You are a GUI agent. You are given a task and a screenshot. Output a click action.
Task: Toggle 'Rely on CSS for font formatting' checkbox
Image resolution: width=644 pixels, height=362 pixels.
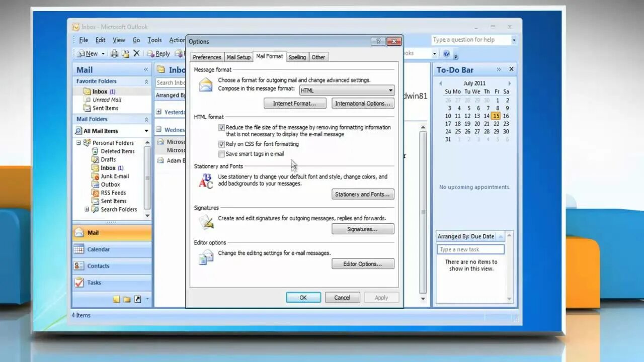tap(221, 144)
